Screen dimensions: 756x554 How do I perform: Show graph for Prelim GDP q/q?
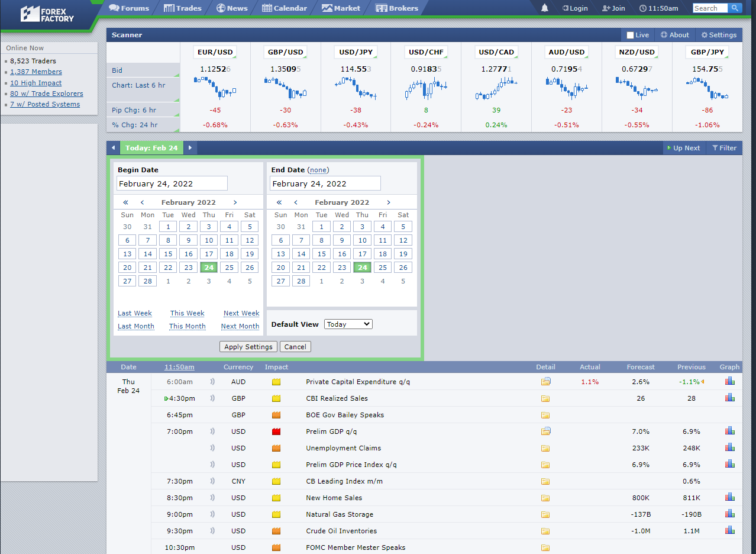click(x=730, y=431)
